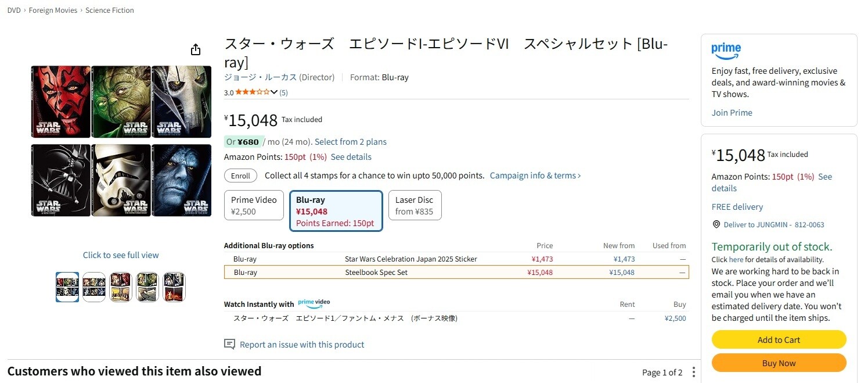Open the Science Fiction breadcrumb category
Image resolution: width=868 pixels, height=383 pixels.
coord(110,10)
